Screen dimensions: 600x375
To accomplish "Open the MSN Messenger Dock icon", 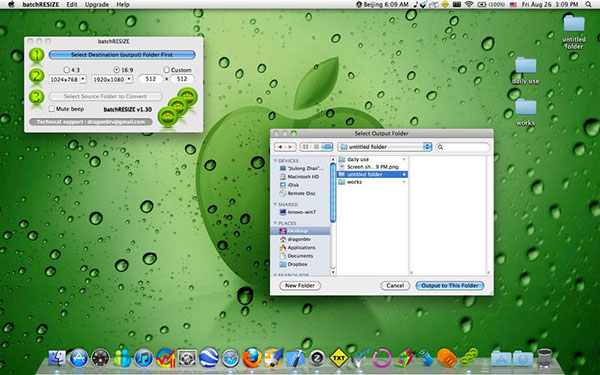I will [x=122, y=359].
